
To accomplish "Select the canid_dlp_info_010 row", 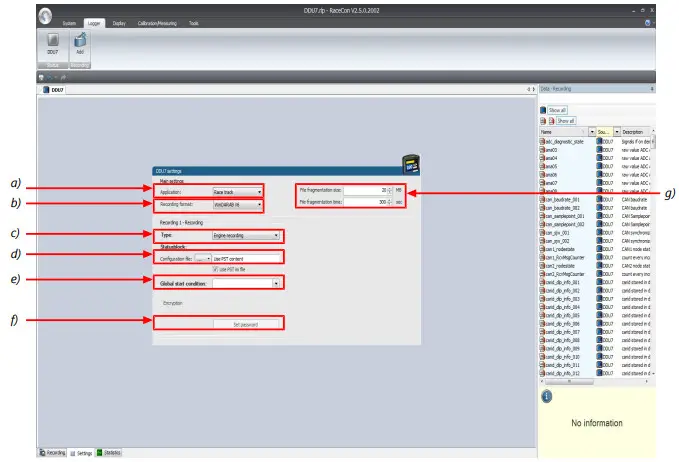I will point(595,357).
